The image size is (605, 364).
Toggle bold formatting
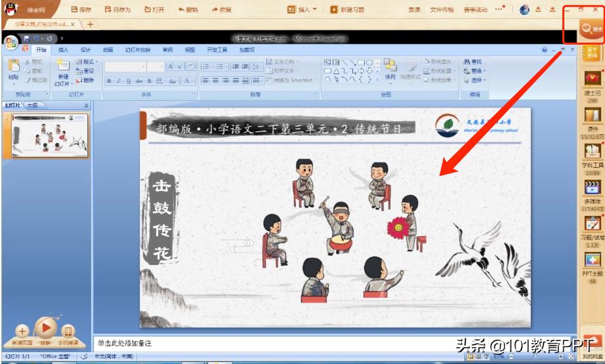[109, 81]
